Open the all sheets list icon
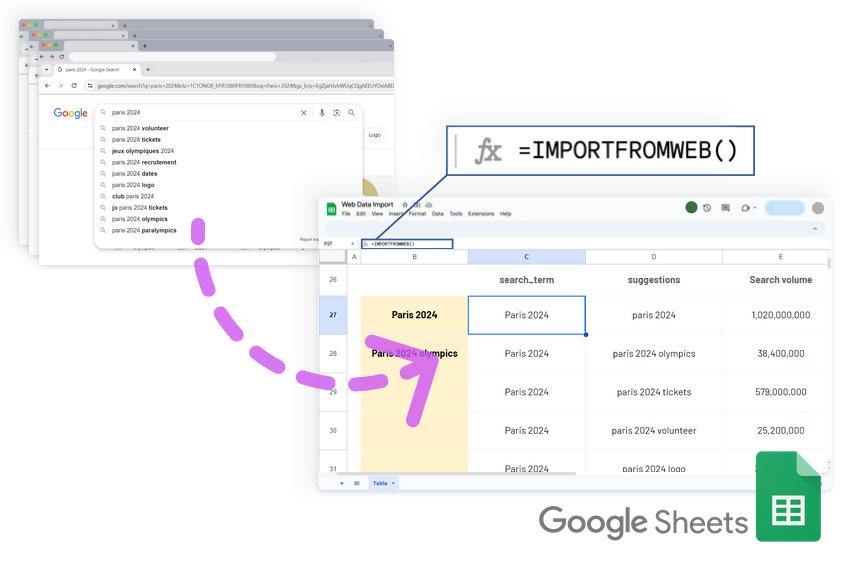The height and width of the screenshot is (561, 857). 356,483
